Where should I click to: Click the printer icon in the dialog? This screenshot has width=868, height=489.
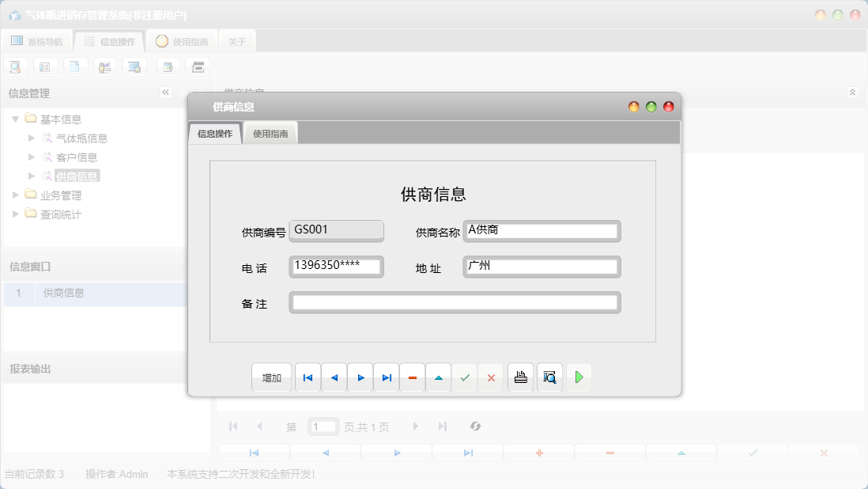pyautogui.click(x=520, y=378)
